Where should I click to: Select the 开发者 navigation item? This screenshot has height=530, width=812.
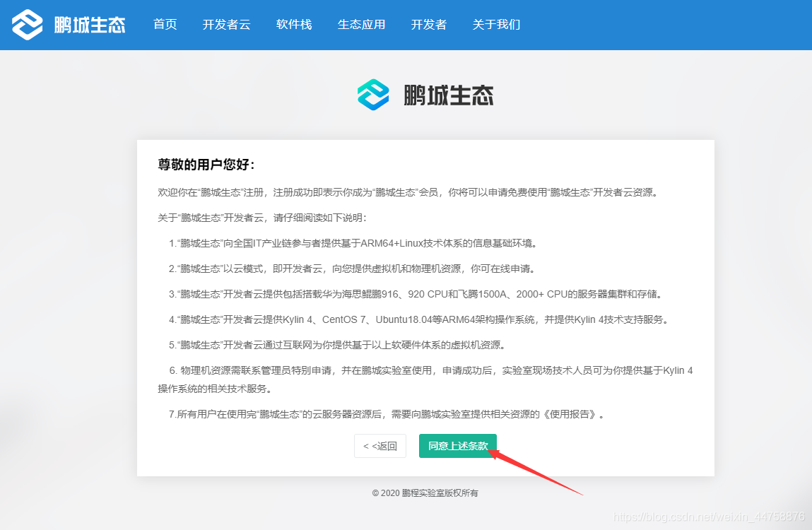[x=429, y=25]
